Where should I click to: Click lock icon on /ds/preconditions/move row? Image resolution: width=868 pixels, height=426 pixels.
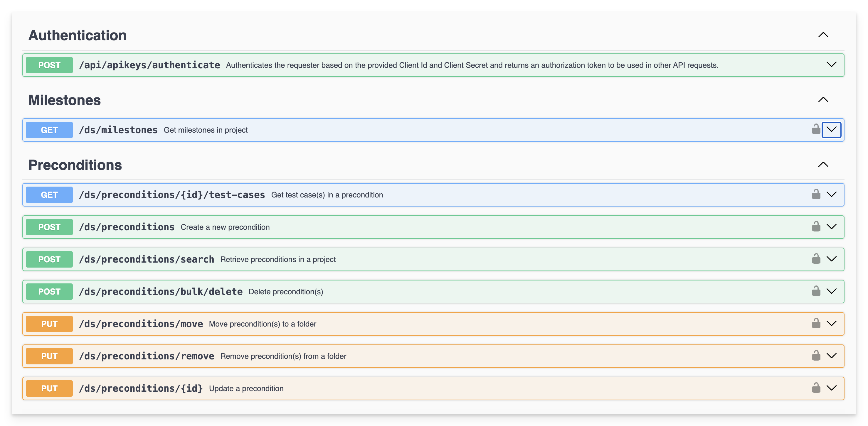tap(816, 324)
